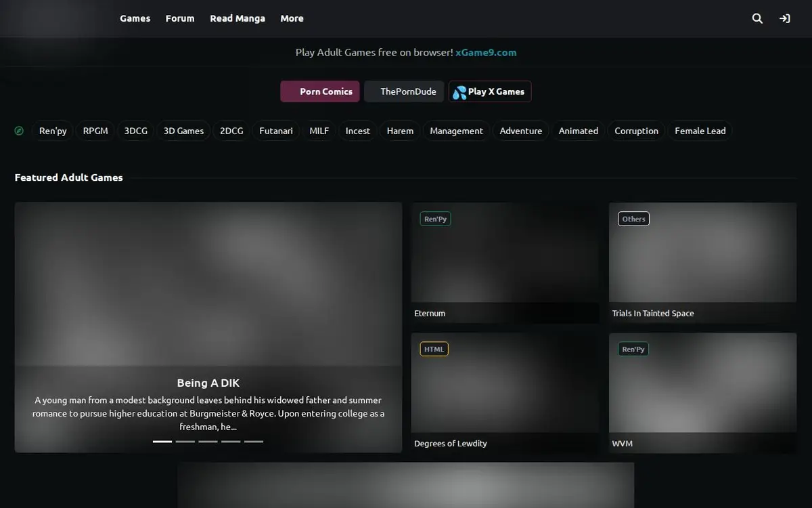Select the Female Lead tag
Screen dimensions: 812x508
[700, 131]
